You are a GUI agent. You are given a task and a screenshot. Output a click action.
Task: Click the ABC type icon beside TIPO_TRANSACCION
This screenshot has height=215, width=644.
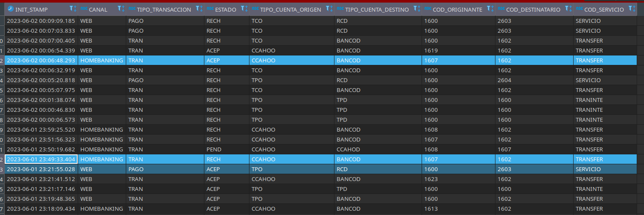[x=132, y=9]
